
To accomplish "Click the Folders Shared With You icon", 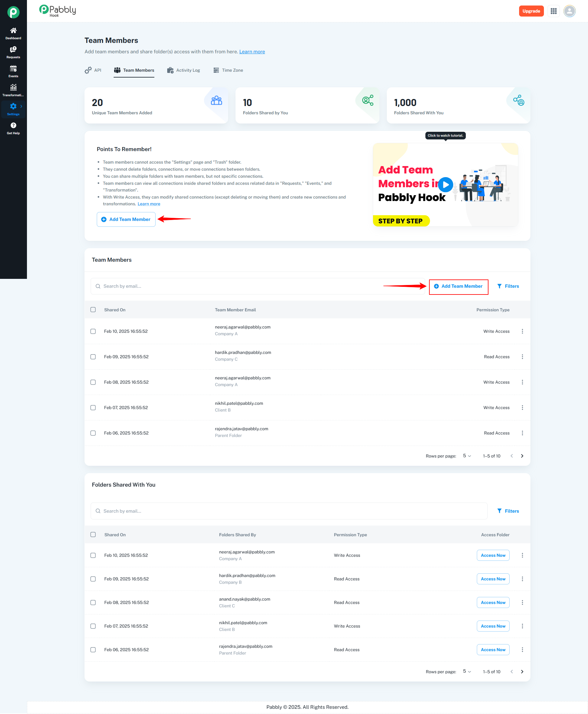I will click(x=518, y=100).
